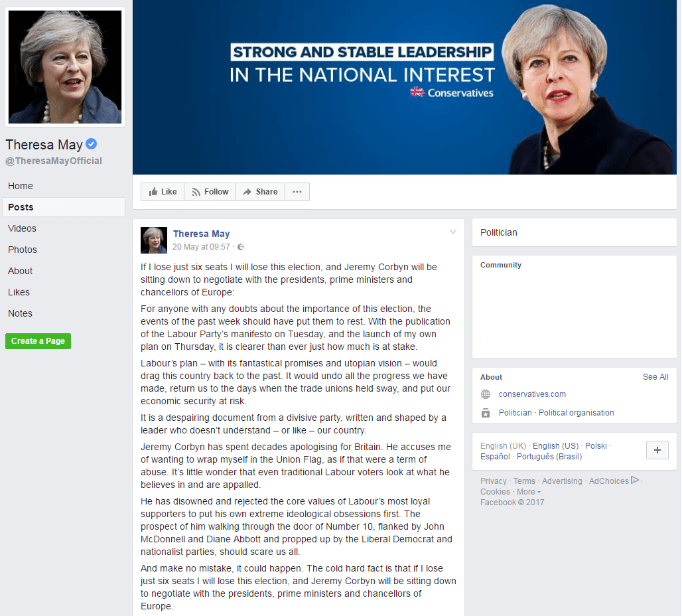The height and width of the screenshot is (616, 682).
Task: Open more languages with plus button
Action: pos(657,450)
